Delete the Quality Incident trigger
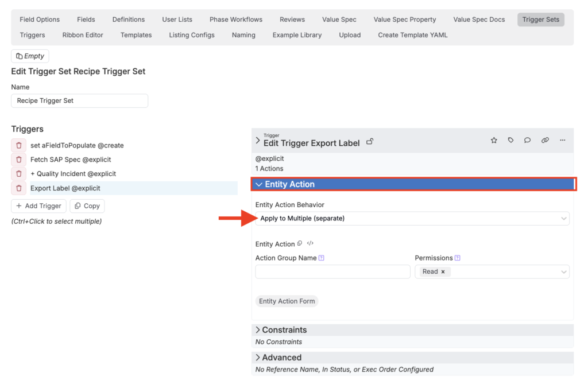588x388 pixels. pyautogui.click(x=19, y=174)
